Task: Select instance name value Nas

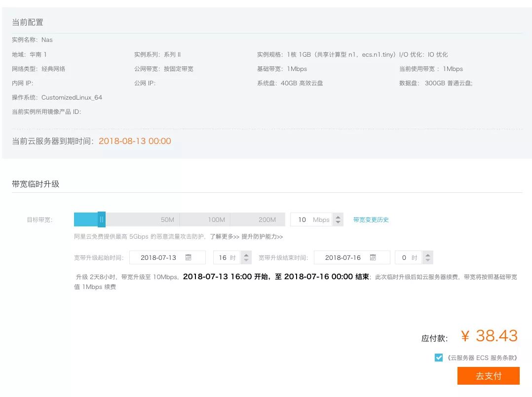Action: click(x=47, y=39)
